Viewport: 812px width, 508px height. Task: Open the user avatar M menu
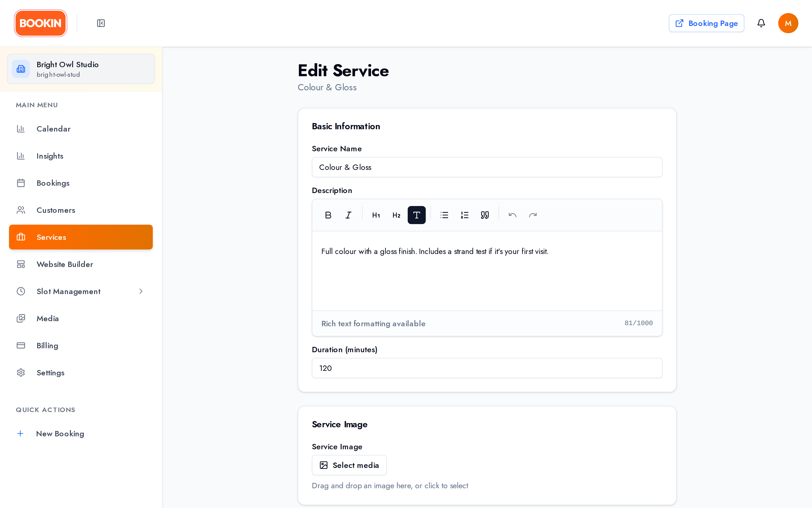point(788,23)
